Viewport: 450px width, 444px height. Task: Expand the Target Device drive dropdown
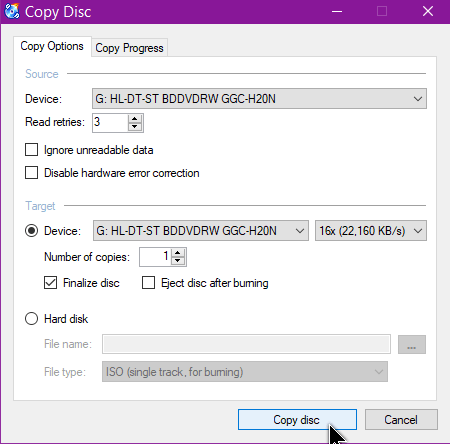pyautogui.click(x=201, y=231)
